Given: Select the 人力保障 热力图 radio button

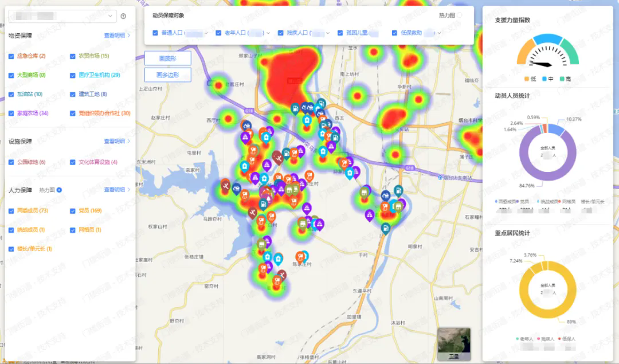Looking at the screenshot, I should tap(59, 190).
